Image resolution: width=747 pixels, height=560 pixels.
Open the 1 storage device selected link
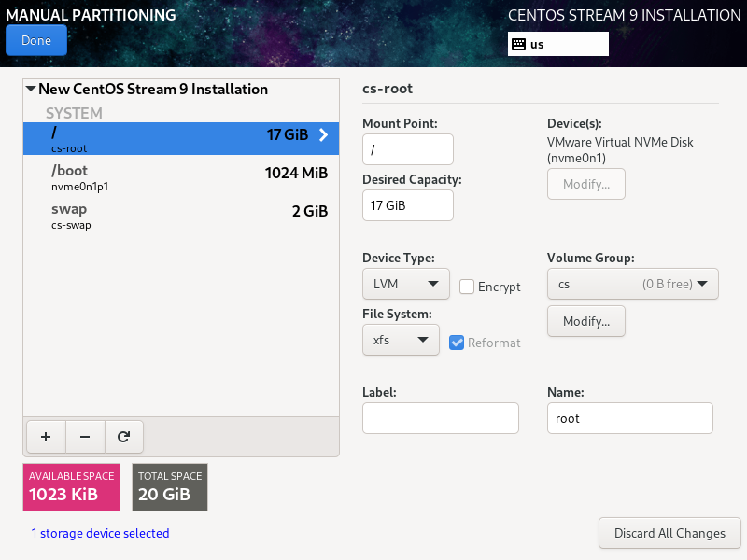[x=101, y=533]
